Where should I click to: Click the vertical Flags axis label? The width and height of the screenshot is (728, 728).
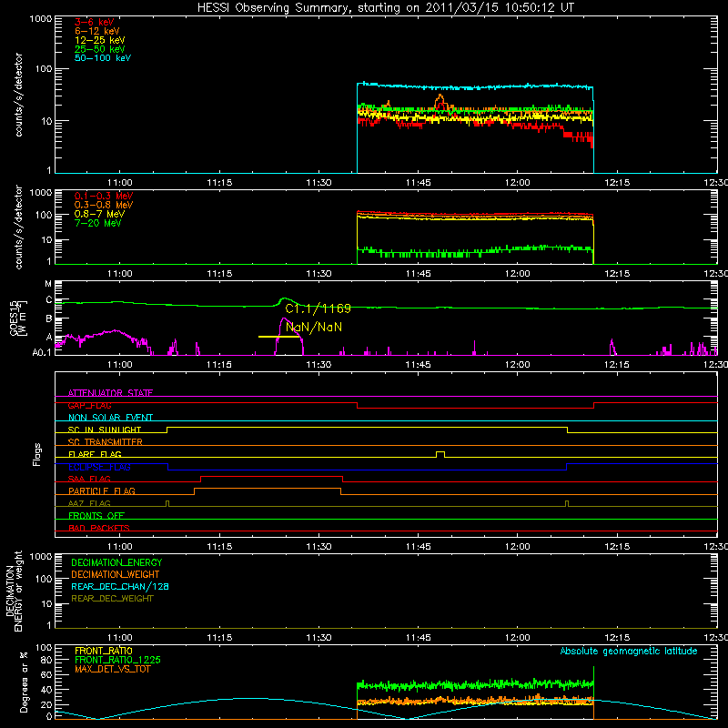(36, 454)
